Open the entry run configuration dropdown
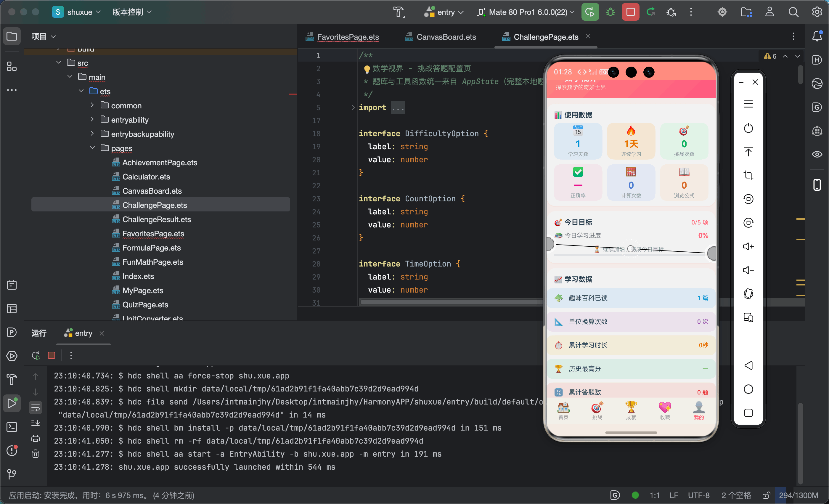This screenshot has height=504, width=829. (444, 12)
